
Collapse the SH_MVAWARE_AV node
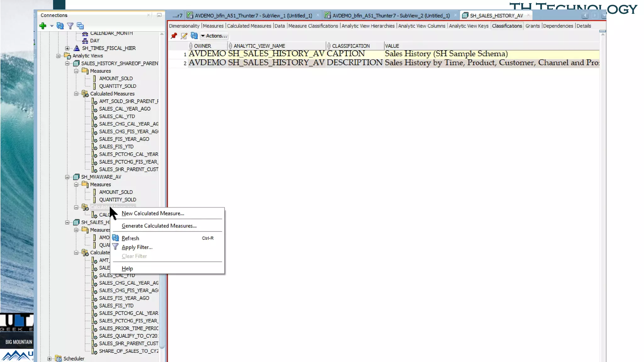(67, 177)
